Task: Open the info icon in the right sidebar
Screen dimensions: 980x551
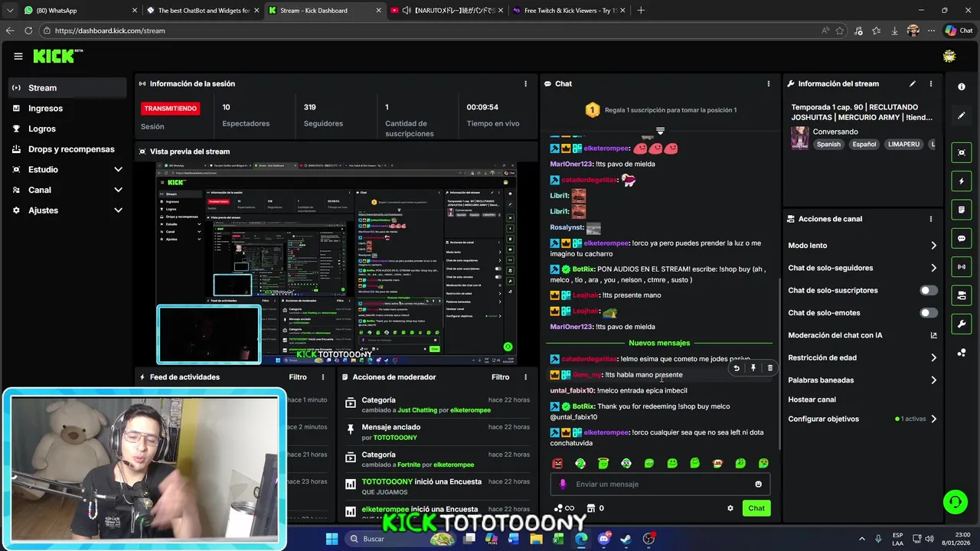Action: [962, 87]
